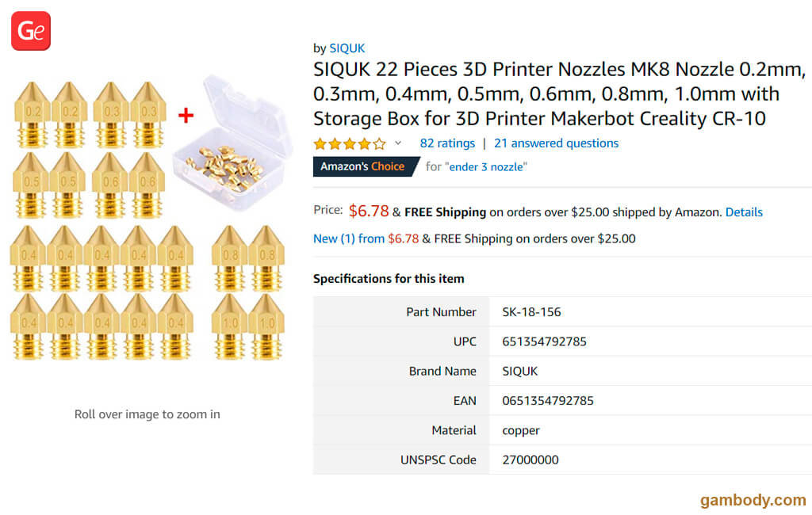Click the $6.78 price
The height and width of the screenshot is (515, 812).
369,211
